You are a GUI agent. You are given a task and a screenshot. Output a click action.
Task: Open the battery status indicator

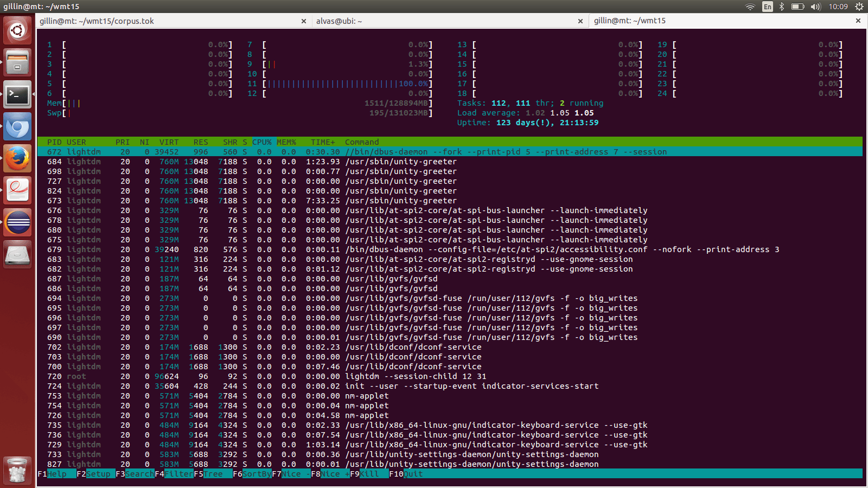tap(797, 7)
